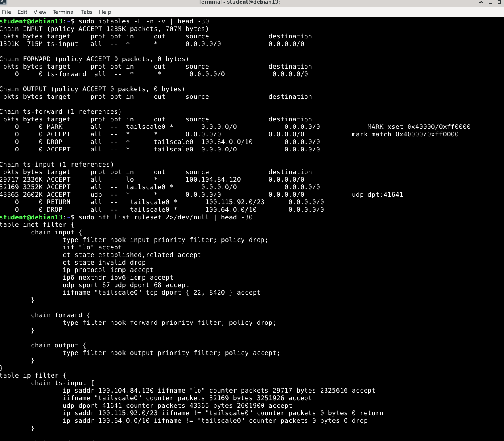The image size is (504, 441).
Task: Open the Tabs menu
Action: [87, 12]
